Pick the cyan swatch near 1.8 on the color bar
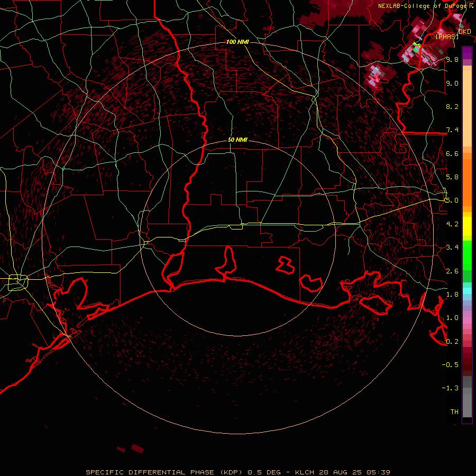Screen dimensions: 476x476 pos(467,291)
